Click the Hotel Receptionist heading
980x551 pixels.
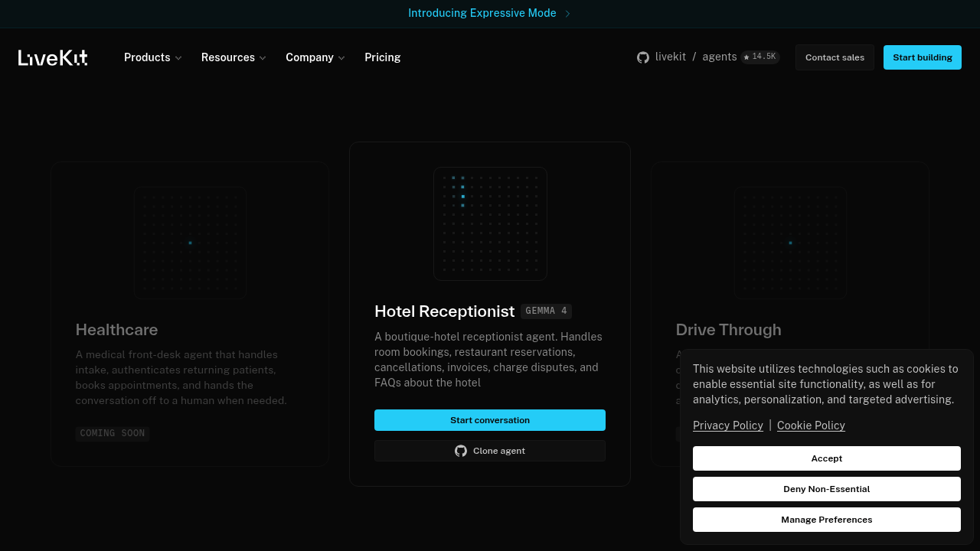[444, 311]
